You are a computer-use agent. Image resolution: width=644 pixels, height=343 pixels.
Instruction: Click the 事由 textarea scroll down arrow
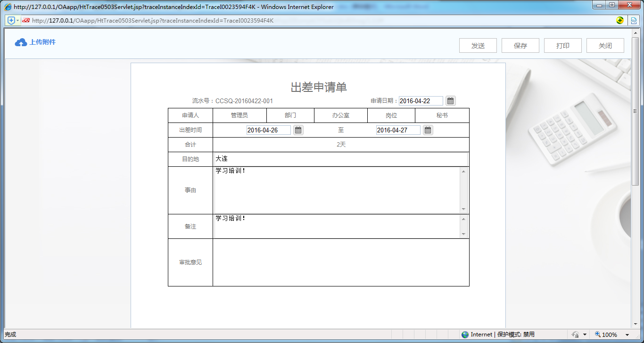pyautogui.click(x=463, y=209)
